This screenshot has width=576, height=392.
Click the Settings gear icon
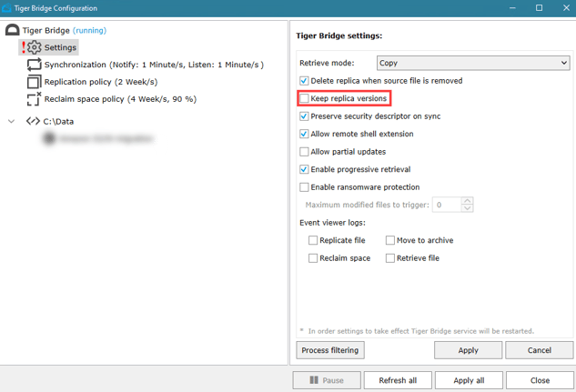click(x=35, y=47)
